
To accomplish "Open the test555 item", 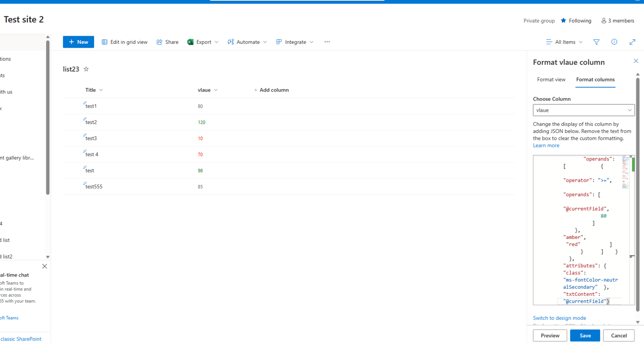I will pos(94,187).
